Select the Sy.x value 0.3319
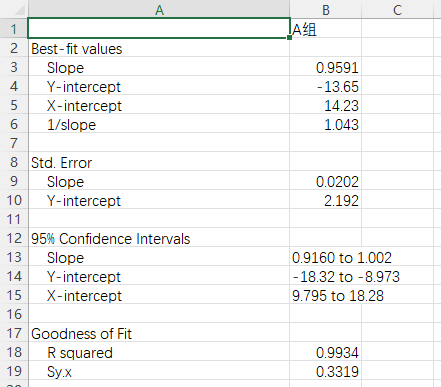This screenshot has width=441, height=387. tap(326, 371)
